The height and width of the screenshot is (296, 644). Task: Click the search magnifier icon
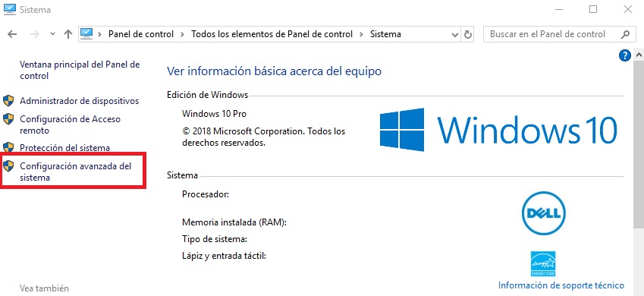[625, 34]
